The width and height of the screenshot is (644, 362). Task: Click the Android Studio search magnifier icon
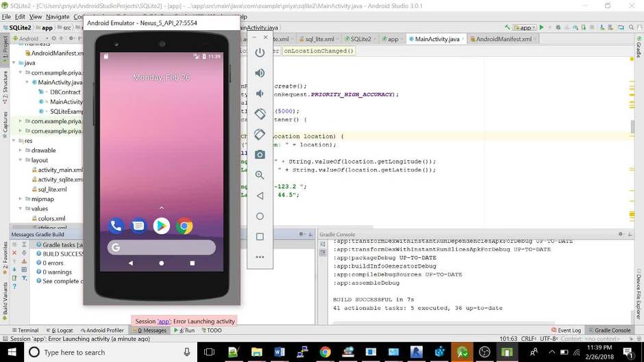click(x=631, y=27)
